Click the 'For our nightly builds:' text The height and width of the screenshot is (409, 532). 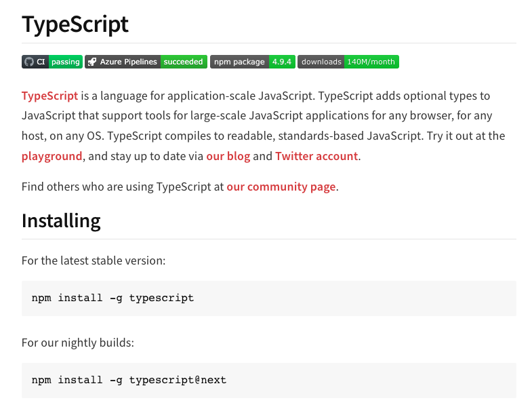pos(78,343)
